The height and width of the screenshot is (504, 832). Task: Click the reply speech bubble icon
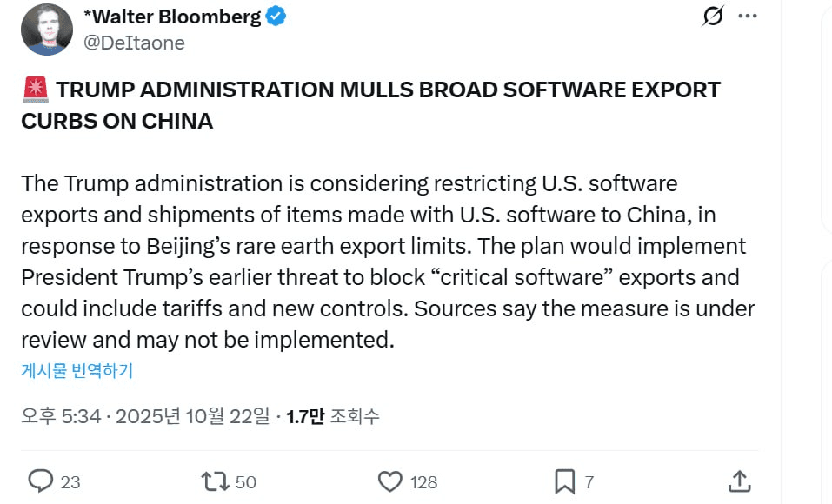[40, 481]
